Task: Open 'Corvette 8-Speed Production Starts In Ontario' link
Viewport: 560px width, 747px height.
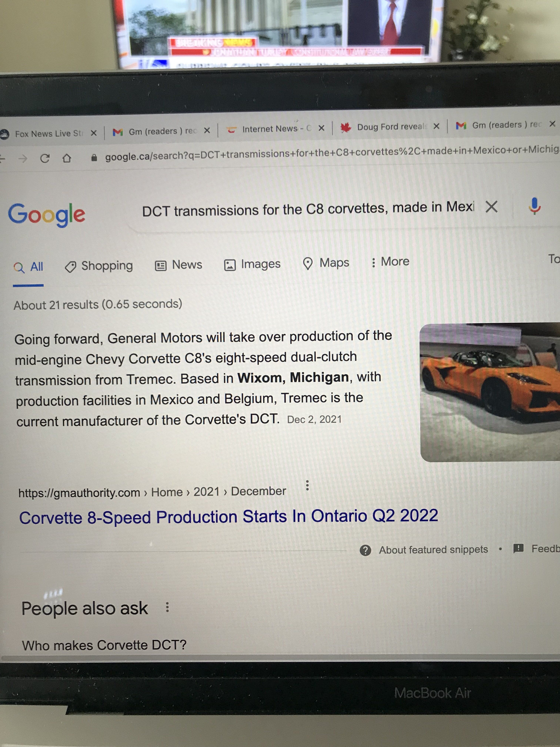Action: coord(229,517)
